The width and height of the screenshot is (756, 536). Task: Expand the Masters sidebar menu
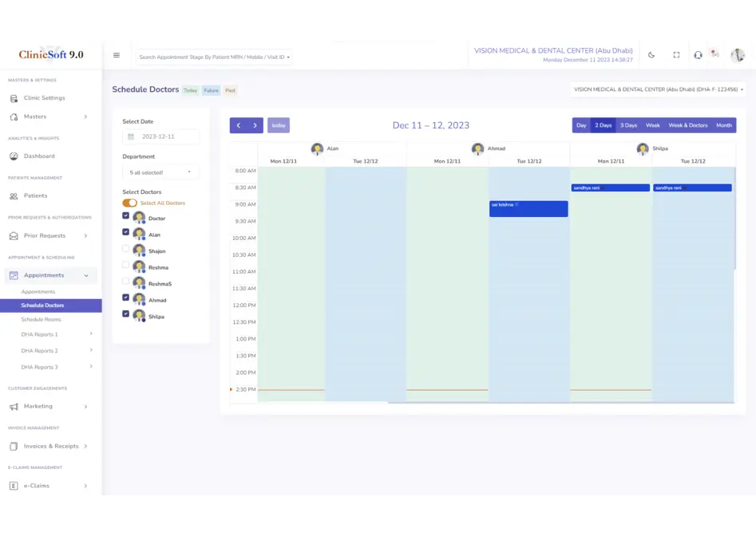[48, 116]
